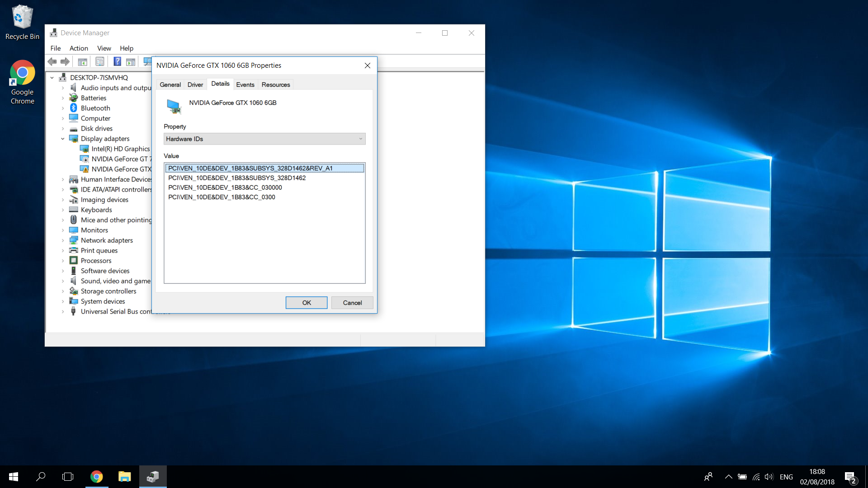Expand the Keyboards category chevron
Image resolution: width=868 pixels, height=488 pixels.
63,210
